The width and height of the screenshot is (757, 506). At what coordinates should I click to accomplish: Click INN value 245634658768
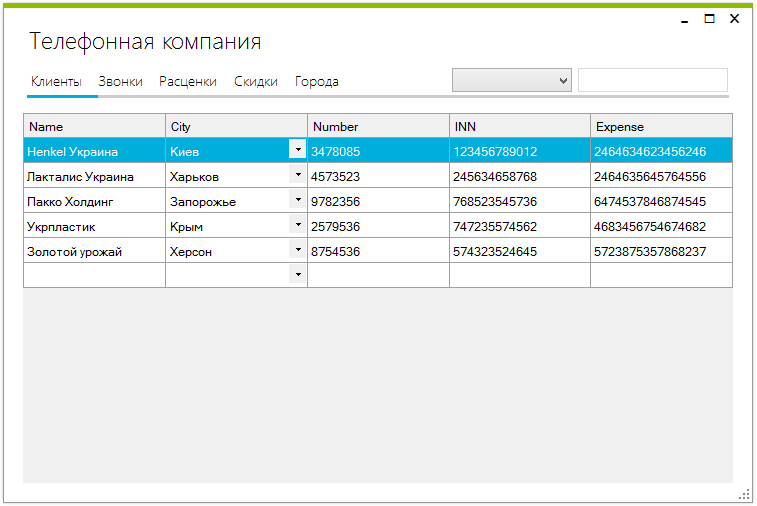pyautogui.click(x=520, y=176)
